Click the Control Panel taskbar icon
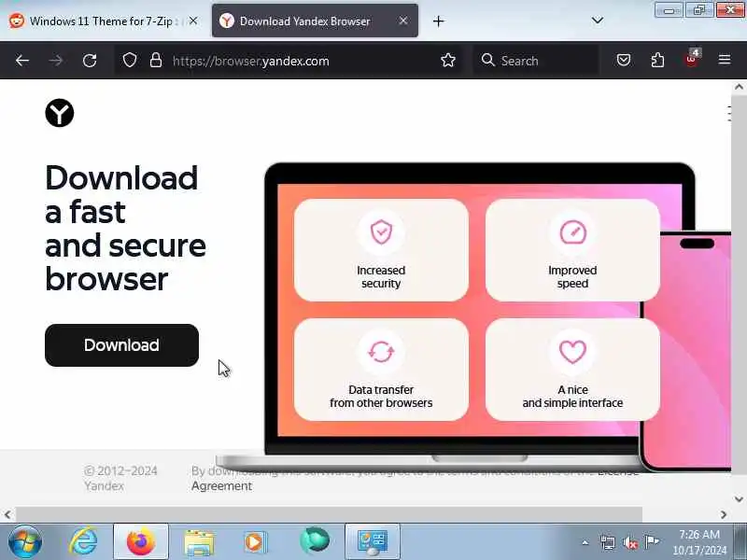Viewport: 747px width, 560px height. pyautogui.click(x=373, y=541)
